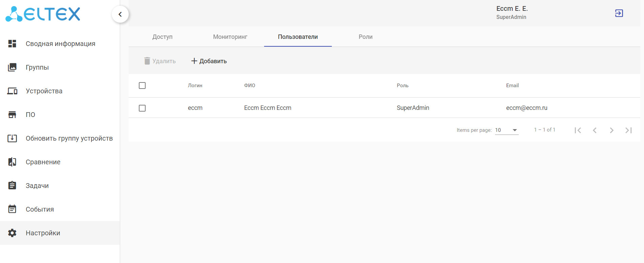Screen dimensions: 644x263
Task: Click the Удалить button
Action: tap(160, 61)
